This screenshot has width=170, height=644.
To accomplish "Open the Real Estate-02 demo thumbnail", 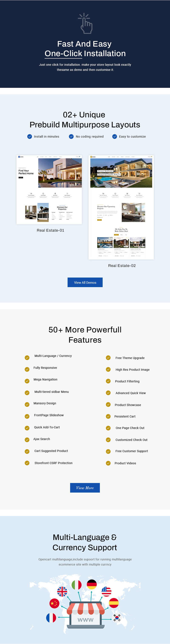I will (121, 207).
